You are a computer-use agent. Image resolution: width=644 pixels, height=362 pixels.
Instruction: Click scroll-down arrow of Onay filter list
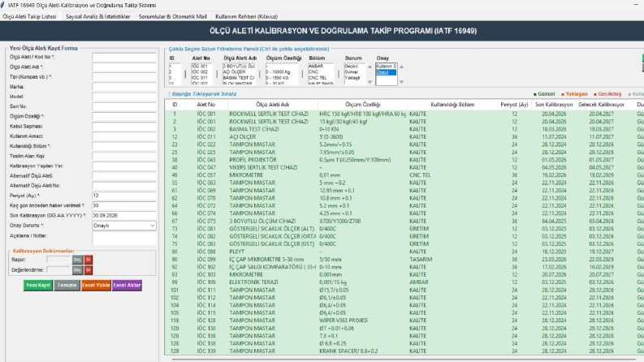pyautogui.click(x=402, y=82)
